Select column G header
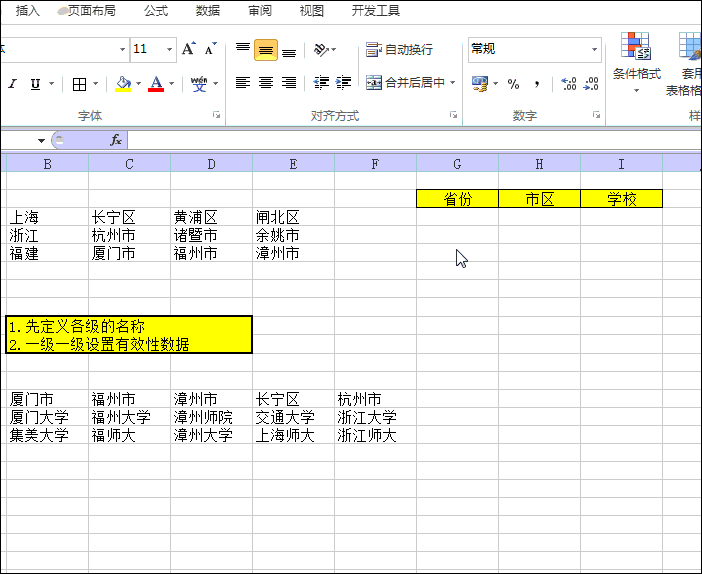 coord(457,164)
